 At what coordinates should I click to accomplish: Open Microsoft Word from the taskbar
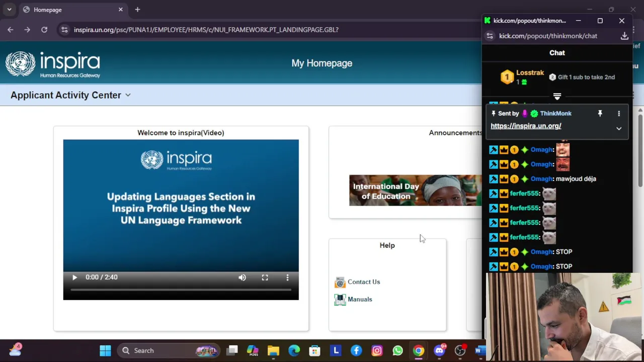479,350
